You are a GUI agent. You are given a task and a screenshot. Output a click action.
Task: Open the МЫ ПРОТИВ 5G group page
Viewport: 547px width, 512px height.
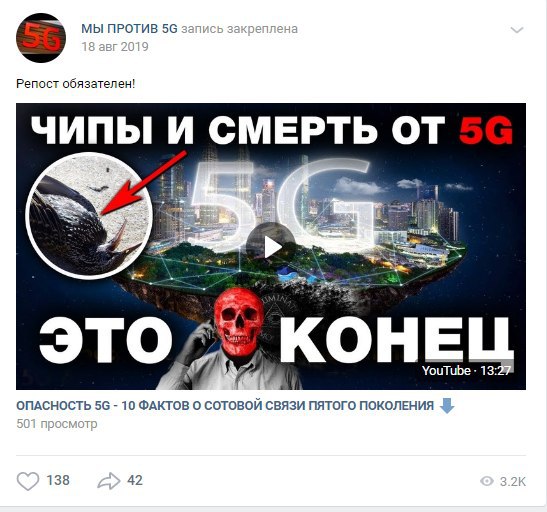(x=129, y=29)
